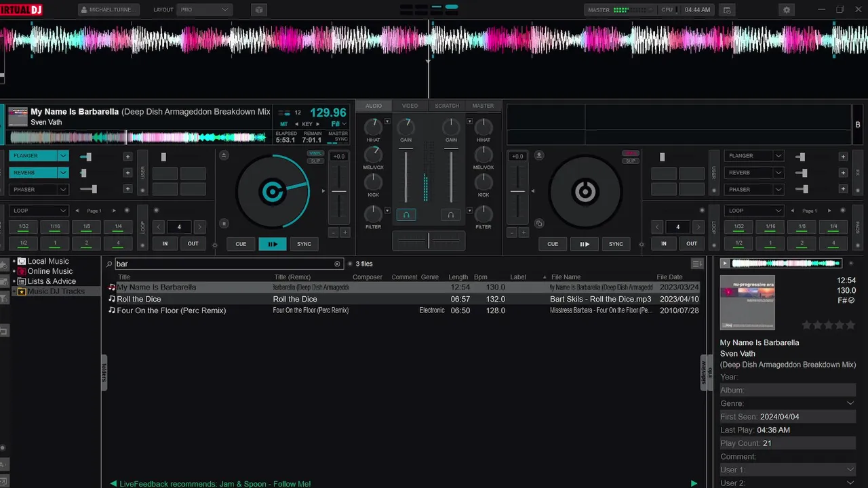Click left deck CUE button
This screenshot has height=488, width=868.
[x=241, y=244]
